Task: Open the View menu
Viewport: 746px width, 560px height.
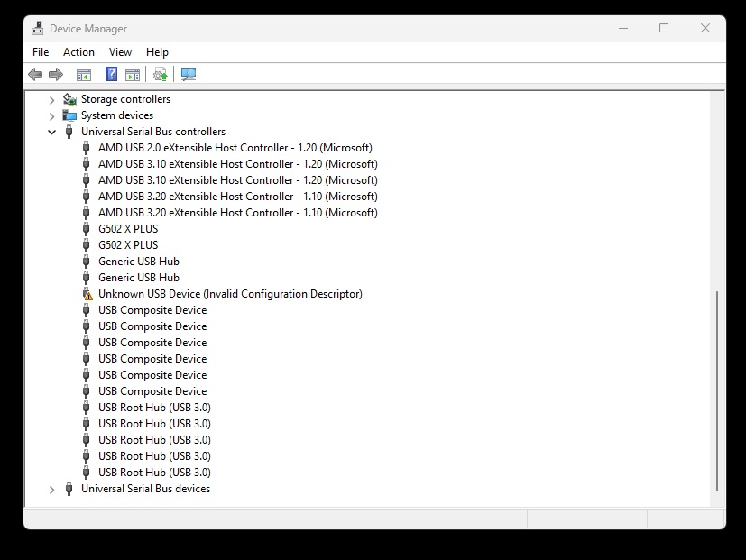Action: click(x=120, y=52)
